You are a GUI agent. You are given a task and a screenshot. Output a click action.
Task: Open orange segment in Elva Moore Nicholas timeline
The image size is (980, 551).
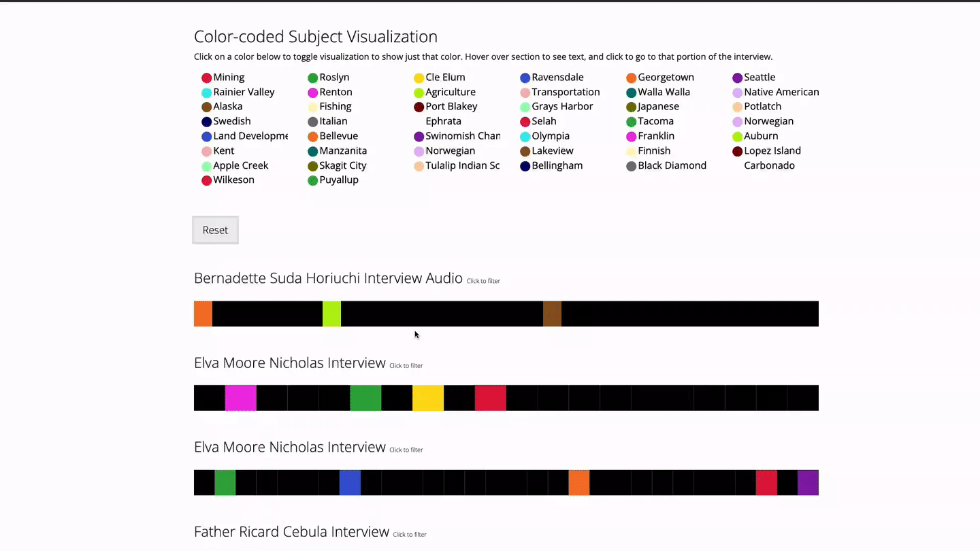pyautogui.click(x=579, y=482)
